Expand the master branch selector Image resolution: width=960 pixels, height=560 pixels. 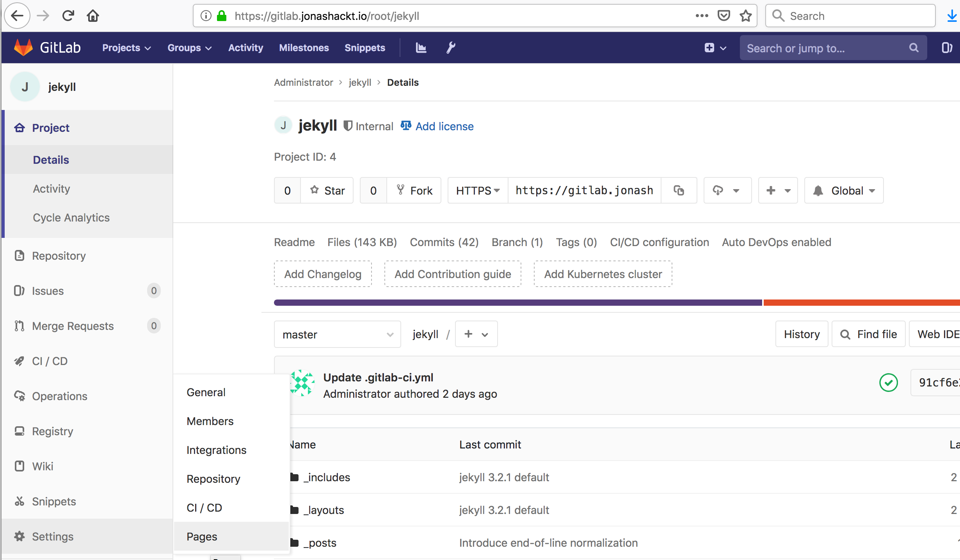337,334
